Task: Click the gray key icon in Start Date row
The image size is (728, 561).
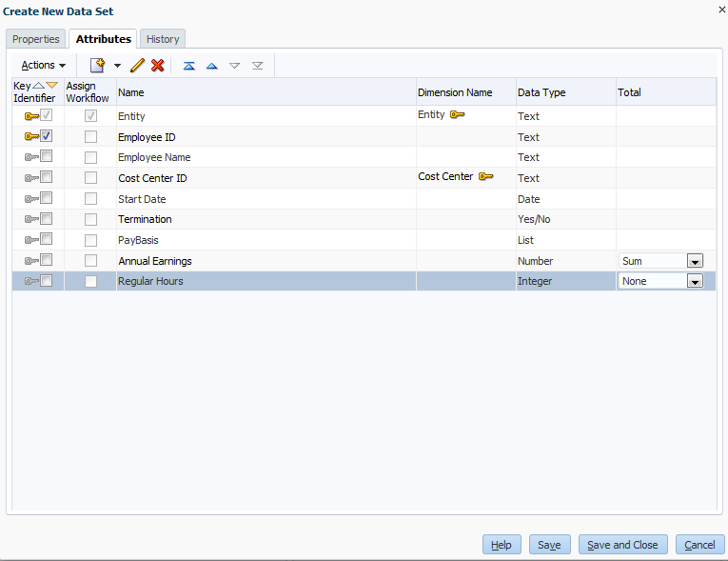Action: 31,199
